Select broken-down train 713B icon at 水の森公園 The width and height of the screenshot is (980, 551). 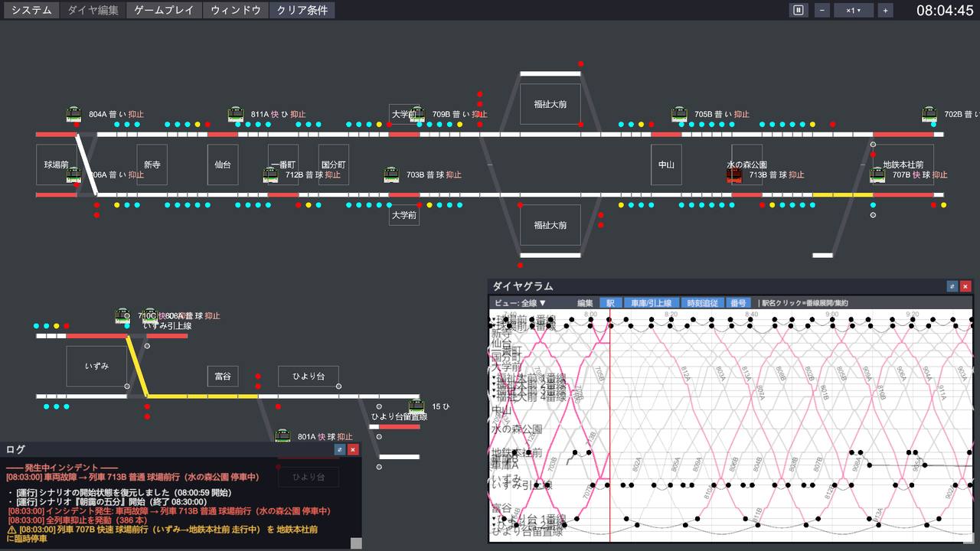coord(734,174)
